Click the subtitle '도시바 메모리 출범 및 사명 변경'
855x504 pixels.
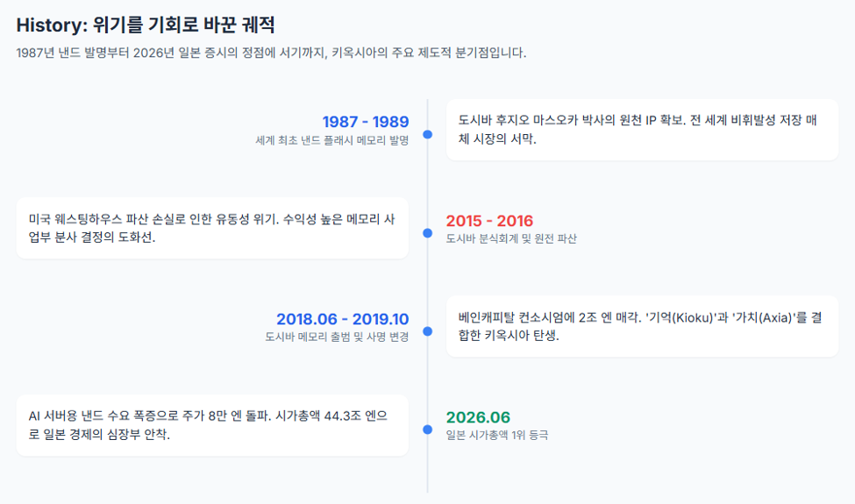(x=337, y=337)
